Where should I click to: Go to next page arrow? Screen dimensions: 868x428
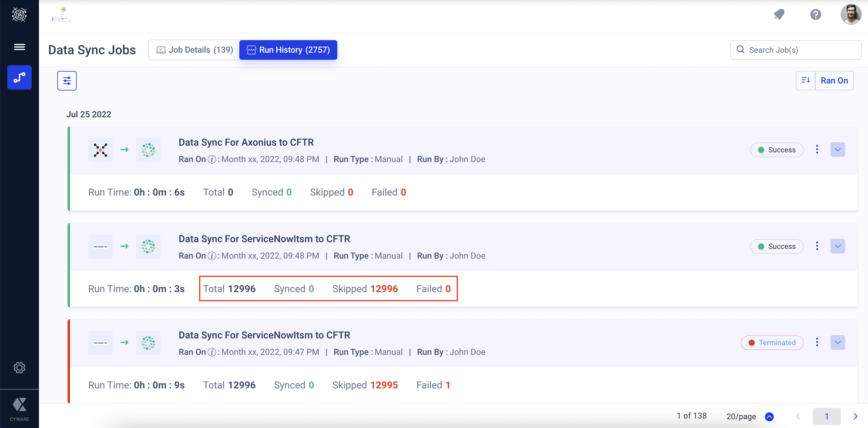[855, 416]
